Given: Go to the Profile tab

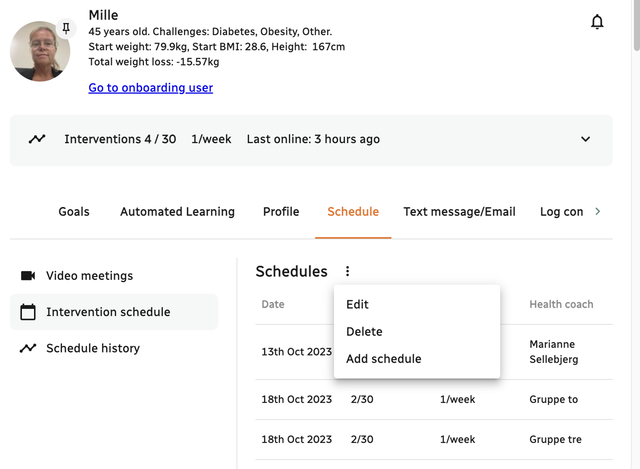Looking at the screenshot, I should point(281,212).
